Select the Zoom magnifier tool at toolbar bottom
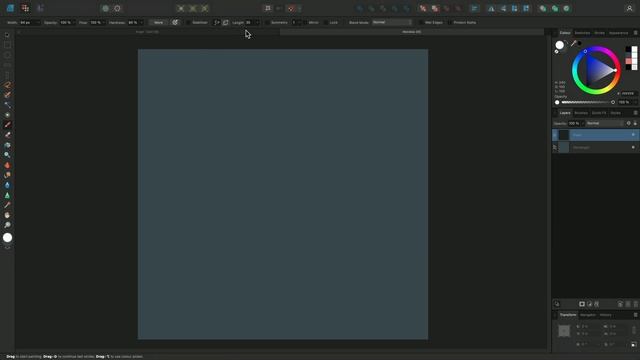Viewport: 640px width, 360px height. click(x=7, y=225)
